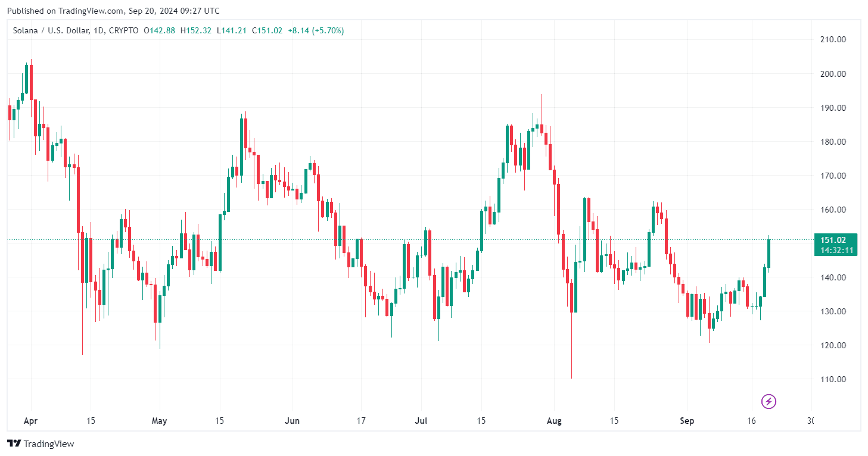Click the open price value O142.88

coord(159,30)
